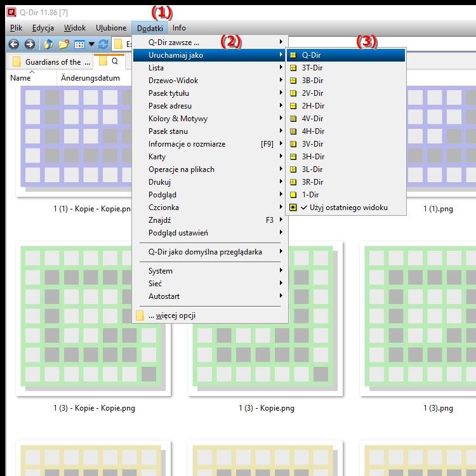Select 3R-Dir layout option
This screenshot has width=476, height=476.
[346, 182]
